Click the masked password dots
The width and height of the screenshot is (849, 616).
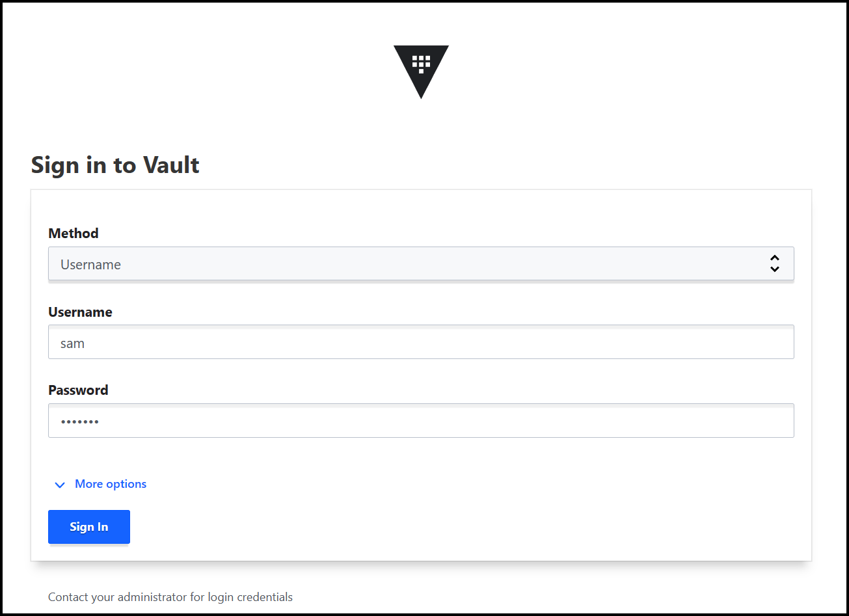coord(79,421)
